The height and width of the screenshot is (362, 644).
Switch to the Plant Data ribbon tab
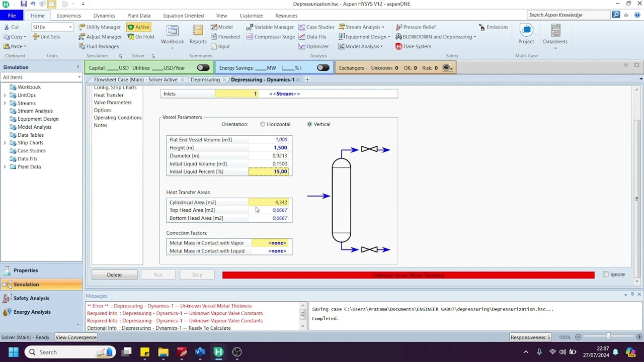click(138, 16)
